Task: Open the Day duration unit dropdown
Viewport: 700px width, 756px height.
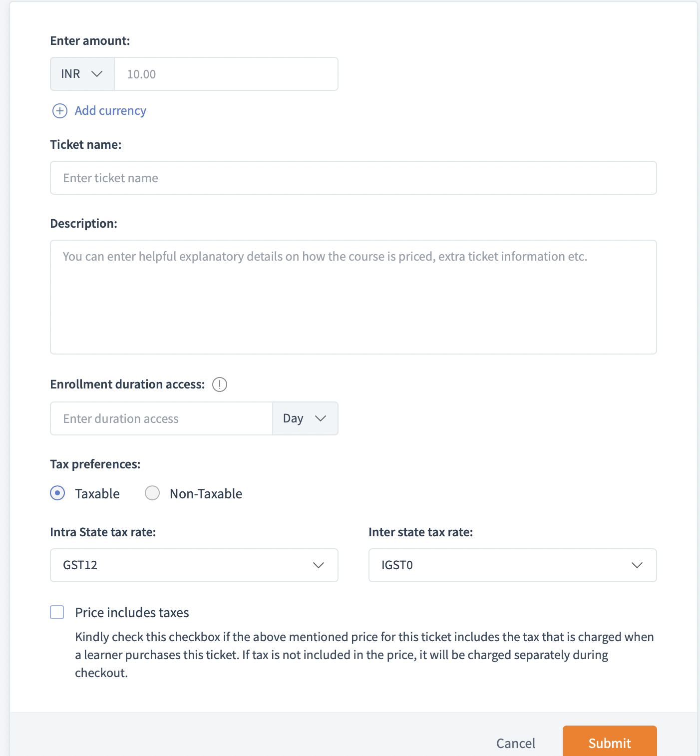Action: point(305,418)
